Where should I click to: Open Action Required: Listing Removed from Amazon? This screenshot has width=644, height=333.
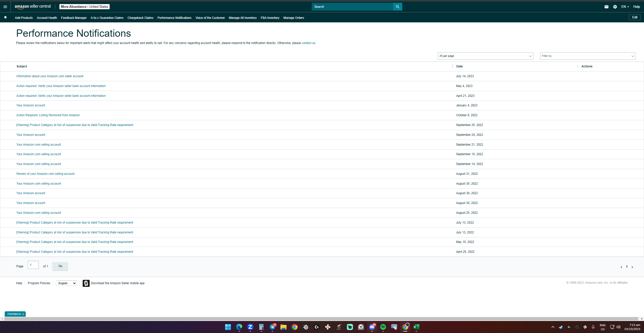pyautogui.click(x=48, y=115)
